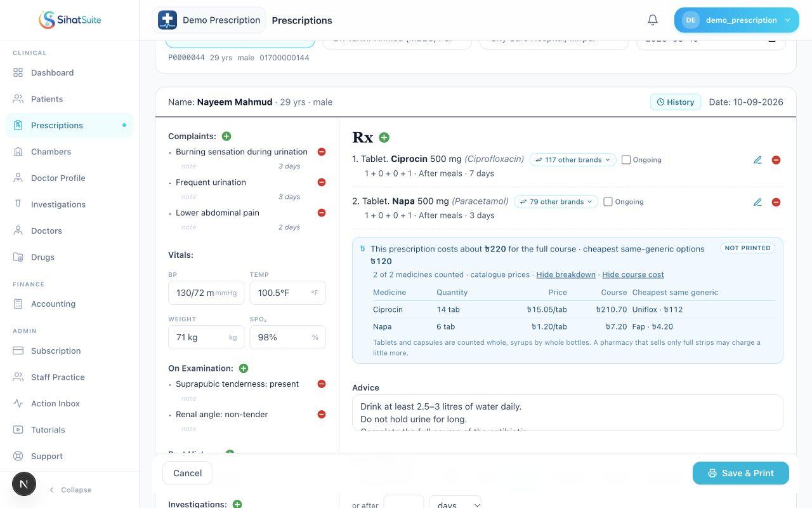Click Hide breakdown link
This screenshot has height=508, width=812.
point(566,274)
